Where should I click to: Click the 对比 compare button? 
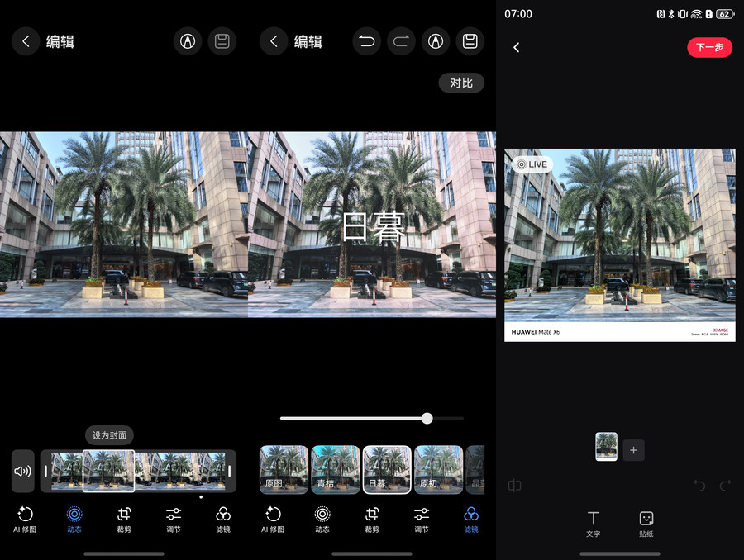click(461, 83)
